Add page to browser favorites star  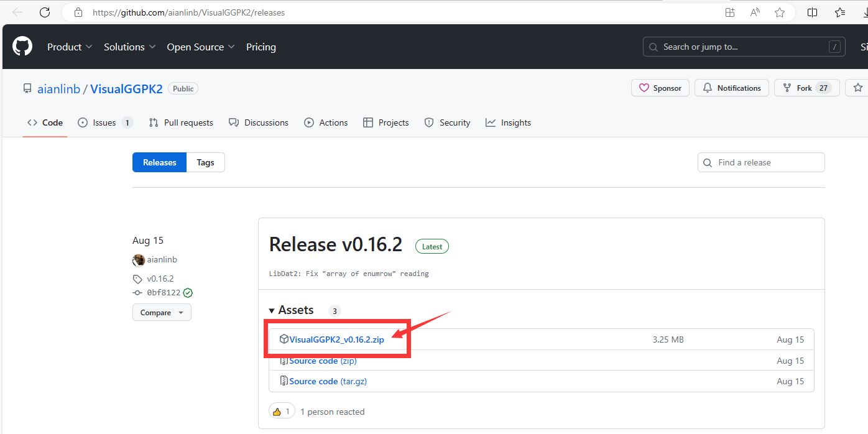click(780, 12)
